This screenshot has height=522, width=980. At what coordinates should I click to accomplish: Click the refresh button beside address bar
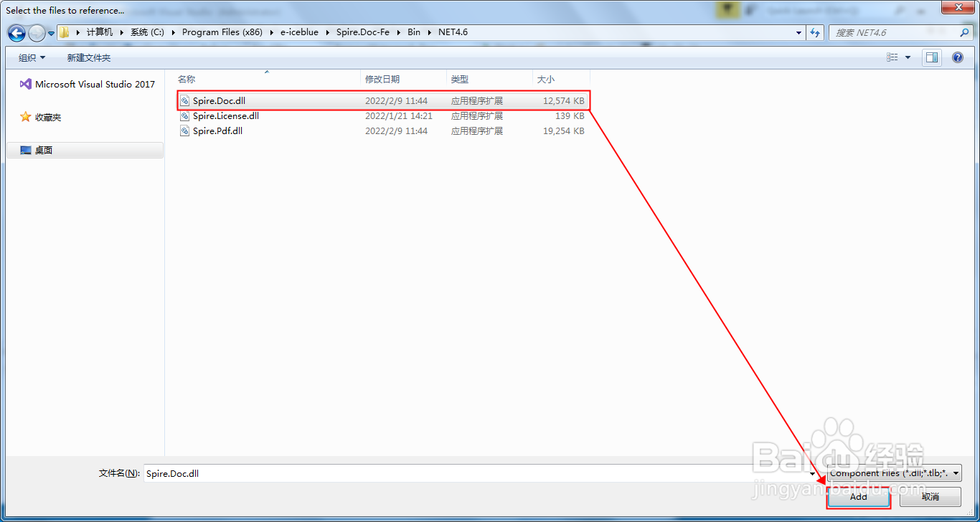tap(815, 33)
